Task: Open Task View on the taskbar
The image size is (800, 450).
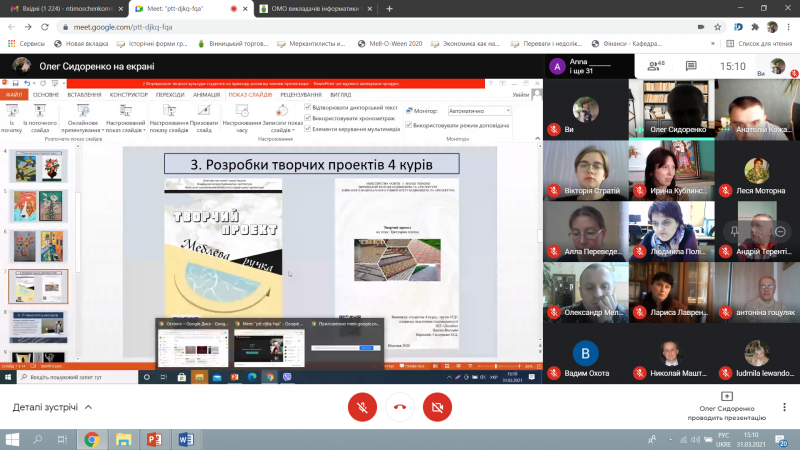Action: click(x=62, y=439)
